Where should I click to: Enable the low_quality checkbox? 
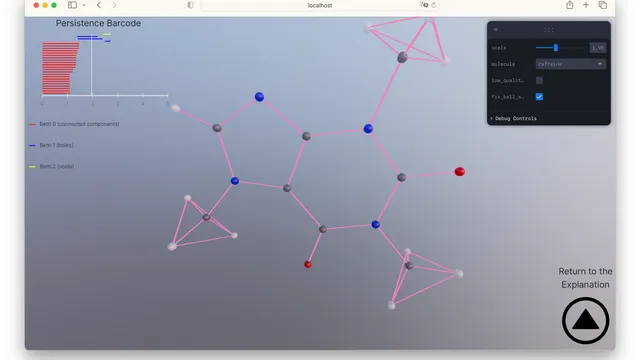(539, 80)
